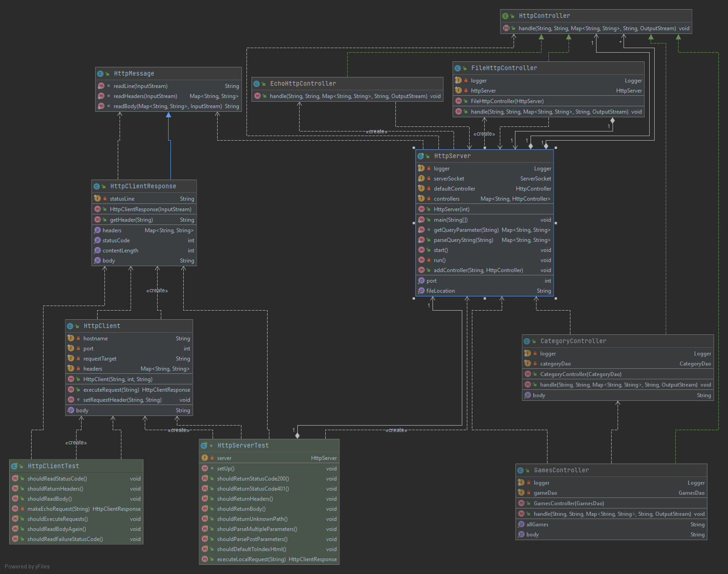Click getQueryParameter(String) method row
This screenshot has width=728, height=574.
pos(485,230)
